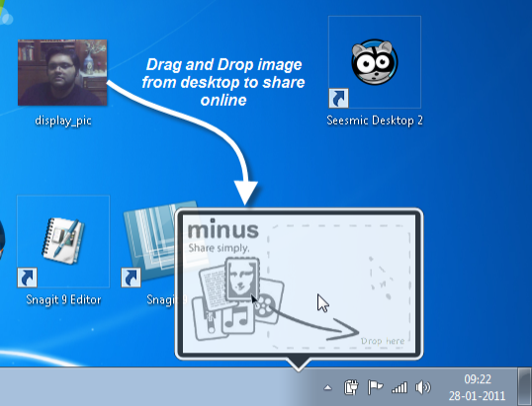Click the Show desktop button strip
532x406 pixels.
[525, 386]
